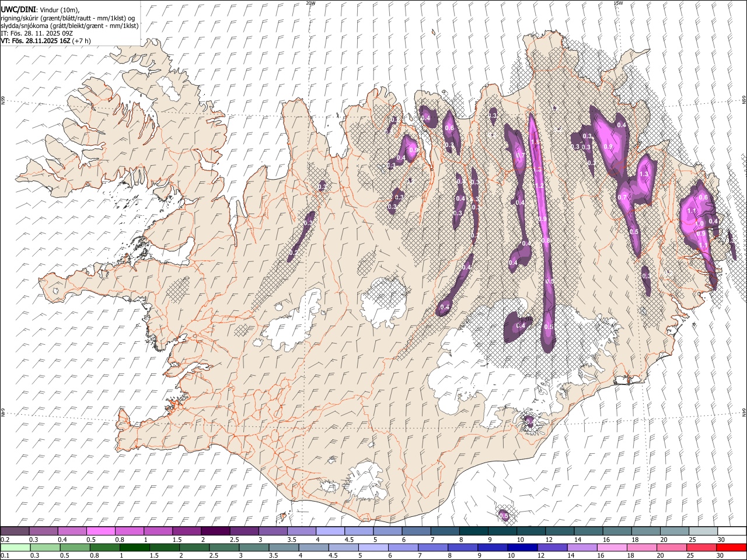This screenshot has width=747, height=560.
Task: Click the bright pink swatch in top legend row
Action: pos(100,531)
